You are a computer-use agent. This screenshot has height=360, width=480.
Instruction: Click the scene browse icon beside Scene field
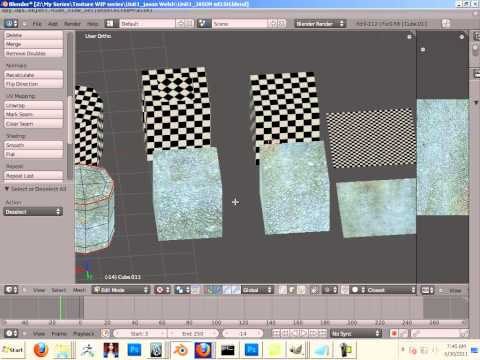click(x=203, y=24)
